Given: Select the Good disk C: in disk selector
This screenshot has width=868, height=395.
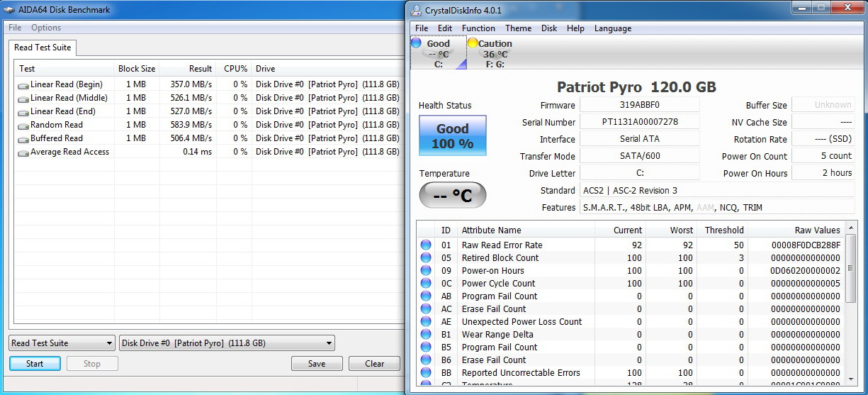Looking at the screenshot, I should [x=438, y=53].
